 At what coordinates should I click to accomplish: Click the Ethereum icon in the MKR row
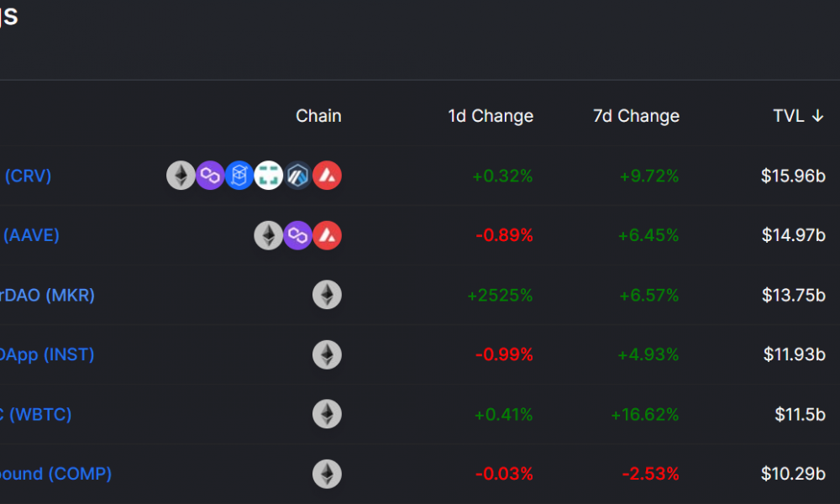point(327,295)
